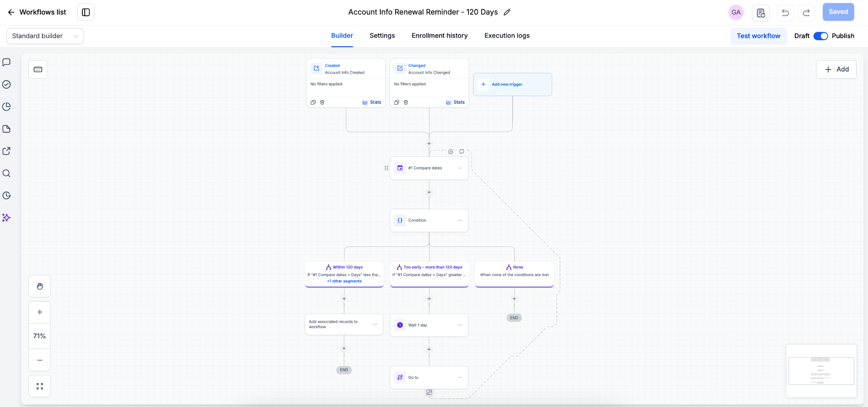This screenshot has width=868, height=407.
Task: Select the Account Info Created trigger
Action: [x=345, y=83]
